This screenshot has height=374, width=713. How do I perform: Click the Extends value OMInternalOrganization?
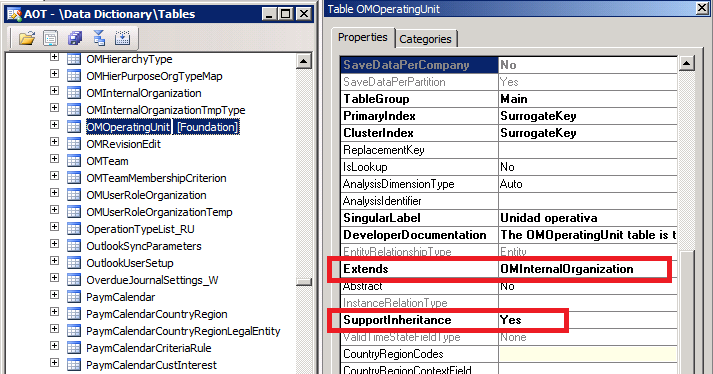coord(567,269)
